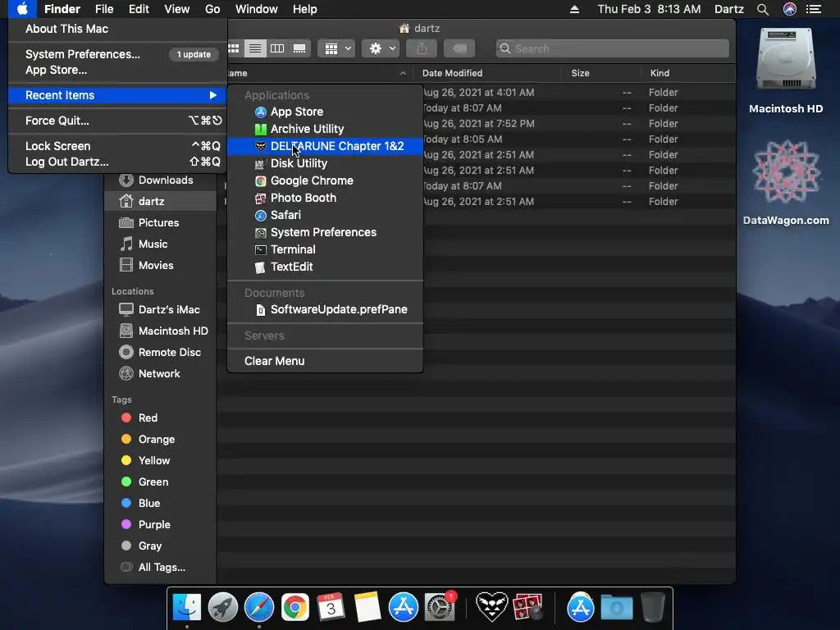Open the group-by arrangement dropdown

point(337,48)
